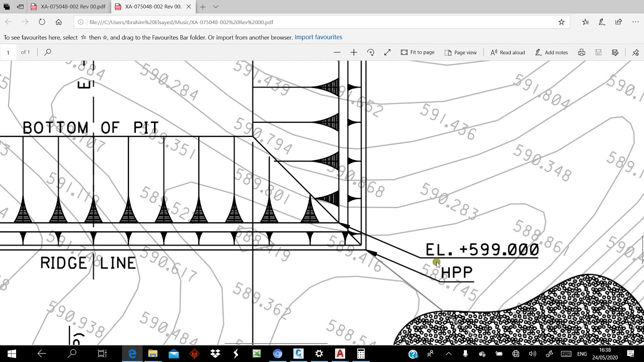
Task: Search the PDF with magnifier icon
Action: coord(48,52)
